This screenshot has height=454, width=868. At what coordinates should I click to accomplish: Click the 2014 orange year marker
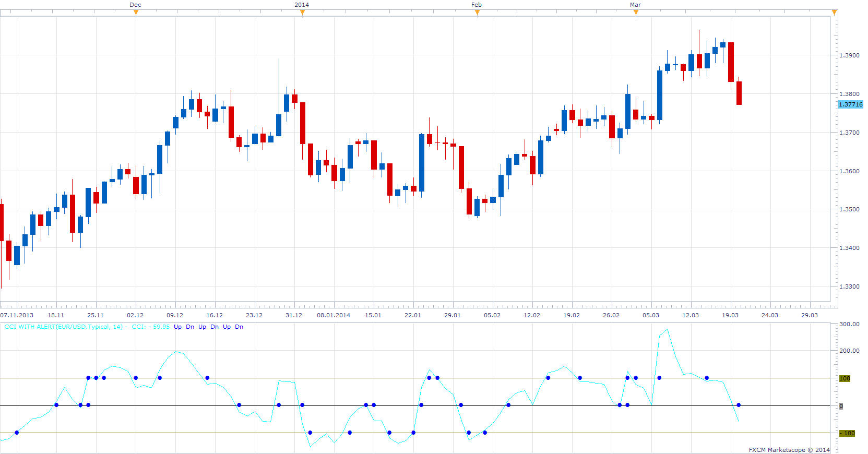pos(302,13)
